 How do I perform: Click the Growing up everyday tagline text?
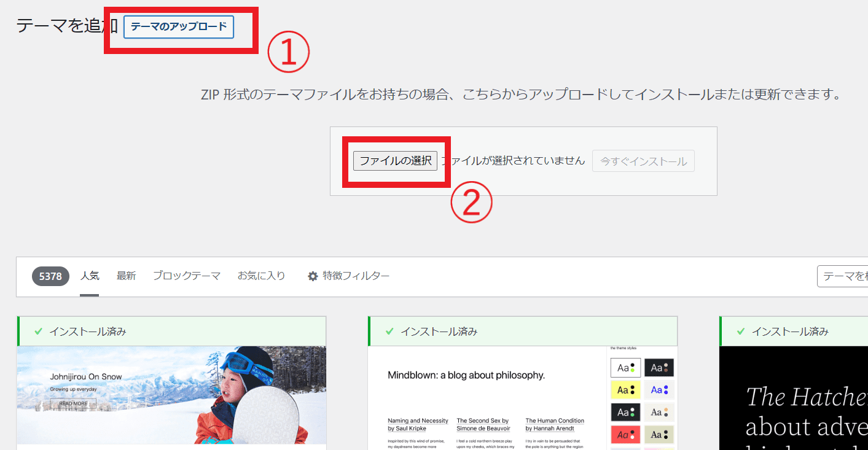click(x=74, y=389)
